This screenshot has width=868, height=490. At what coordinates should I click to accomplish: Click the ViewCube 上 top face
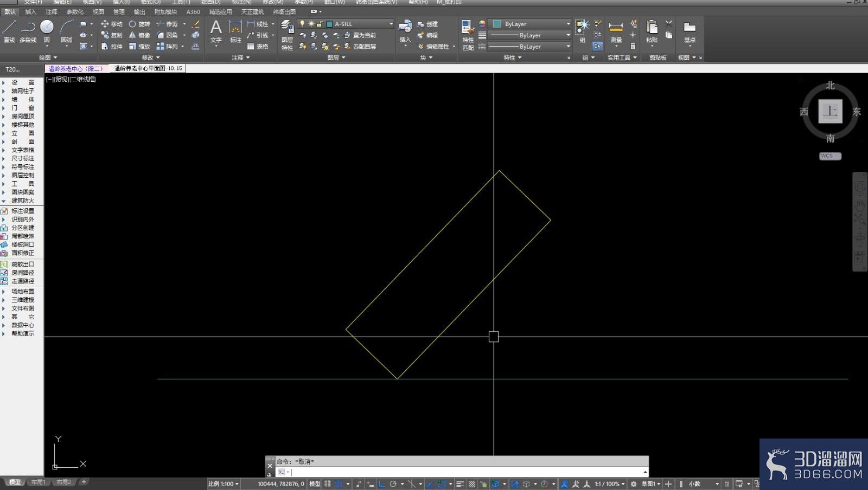click(830, 111)
